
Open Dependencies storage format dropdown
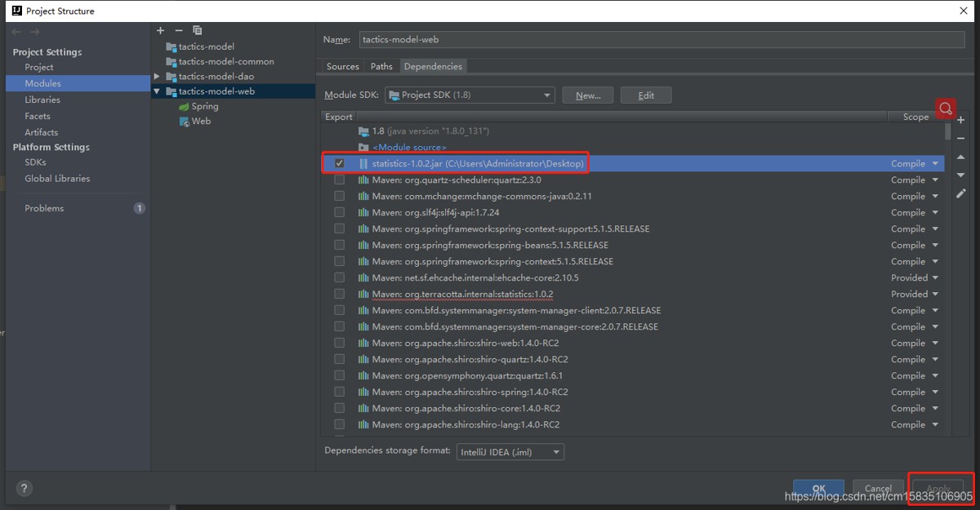tap(510, 451)
